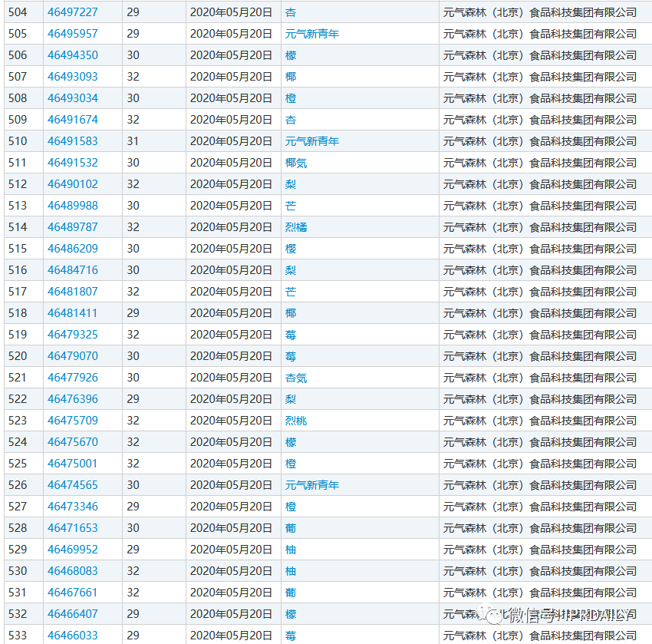This screenshot has width=652, height=644.
Task: Open registration number 46475670
Action: (x=73, y=442)
